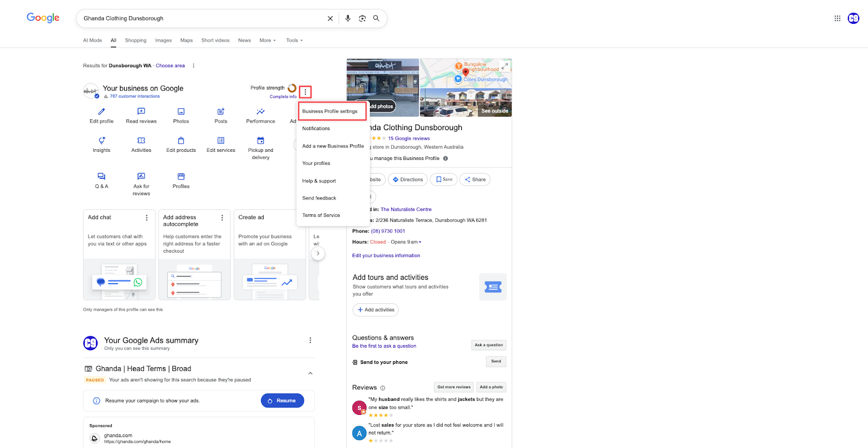The image size is (868, 448).
Task: Open the Photos icon
Action: [181, 112]
